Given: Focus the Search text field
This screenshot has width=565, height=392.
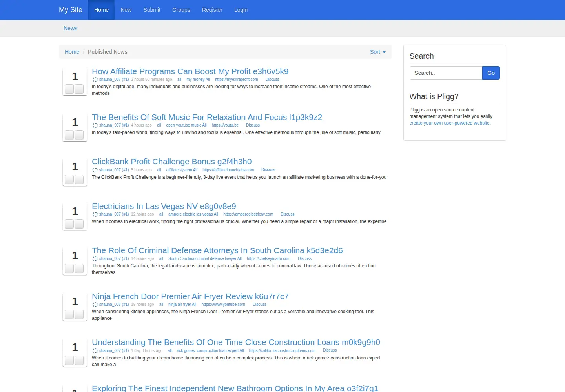Looking at the screenshot, I should (x=446, y=73).
